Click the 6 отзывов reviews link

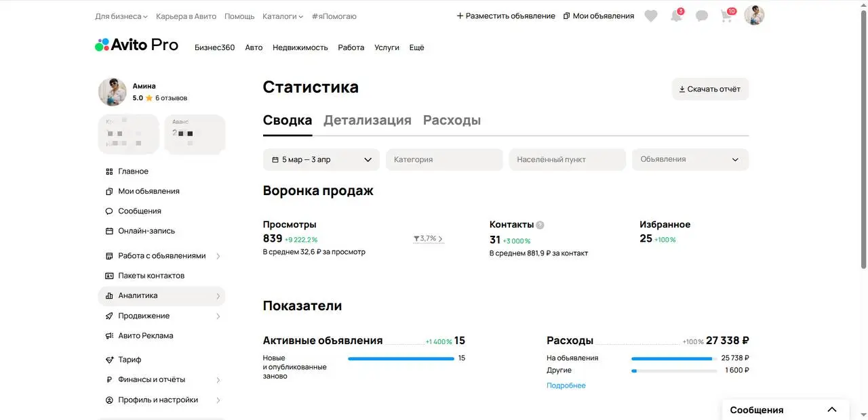(x=171, y=98)
